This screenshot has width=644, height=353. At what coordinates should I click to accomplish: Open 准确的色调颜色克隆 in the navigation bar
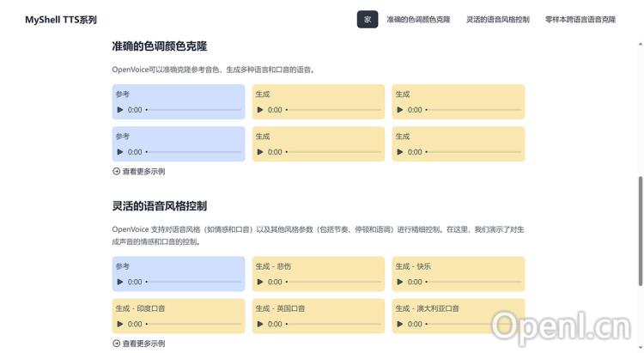[x=418, y=19]
